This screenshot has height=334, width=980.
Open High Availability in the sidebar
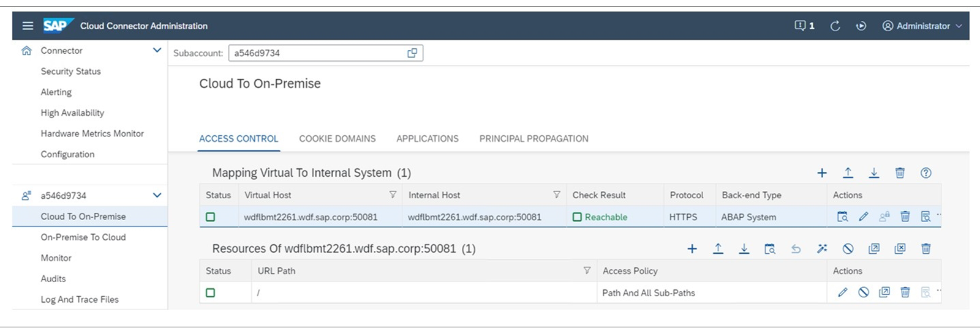[72, 113]
